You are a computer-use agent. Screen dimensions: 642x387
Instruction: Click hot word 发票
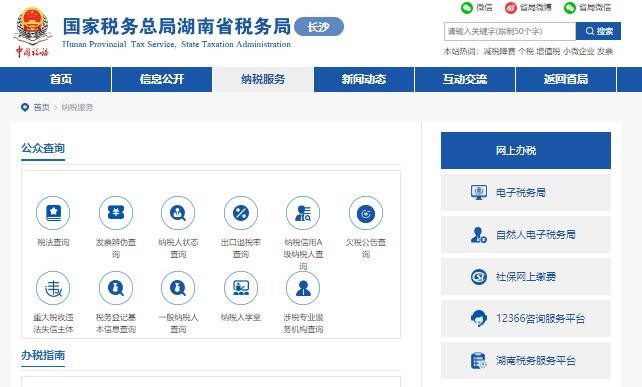point(605,52)
